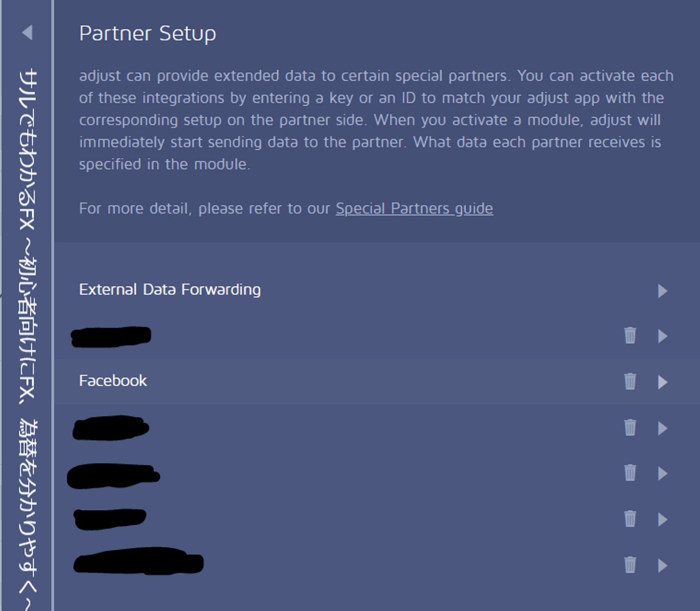Expand the last partner in the list
Screen dimensions: 700x611
[x=662, y=565]
